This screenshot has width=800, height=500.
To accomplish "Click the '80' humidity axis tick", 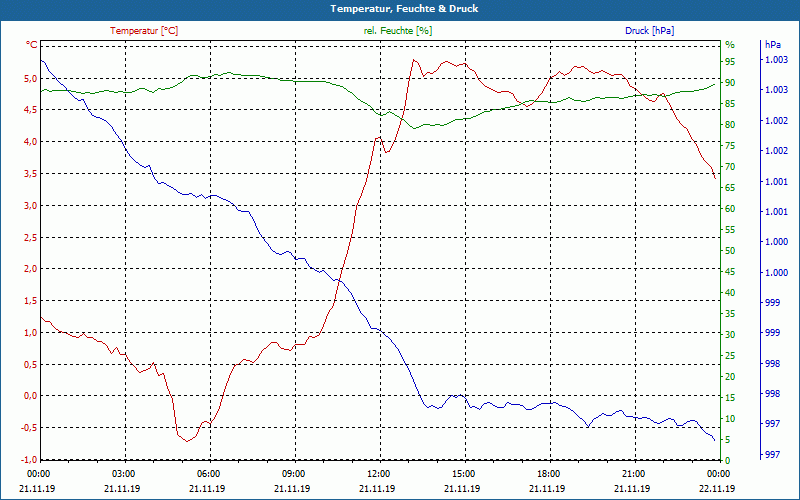I will [x=730, y=125].
